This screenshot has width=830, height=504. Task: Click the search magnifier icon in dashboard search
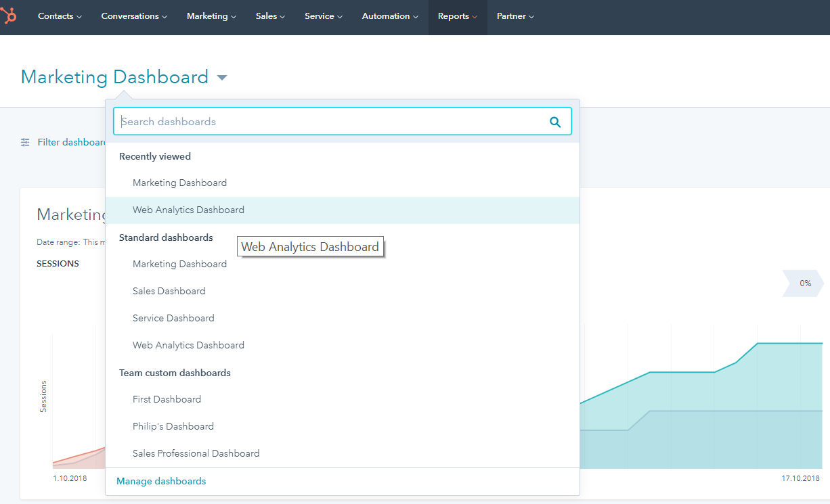pos(555,122)
